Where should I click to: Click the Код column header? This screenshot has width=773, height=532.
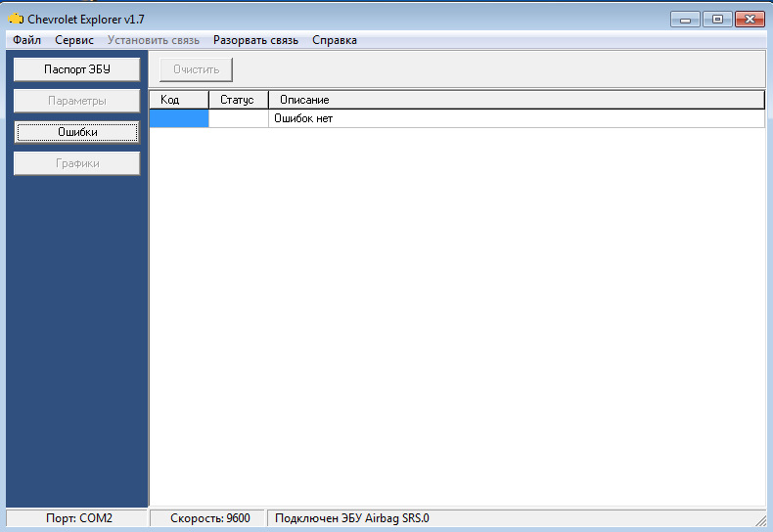coord(179,100)
